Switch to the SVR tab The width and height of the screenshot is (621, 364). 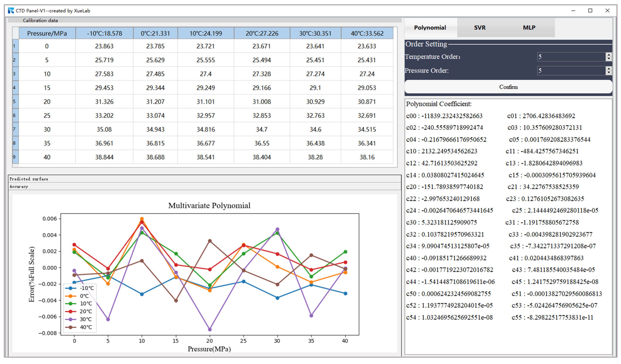480,28
